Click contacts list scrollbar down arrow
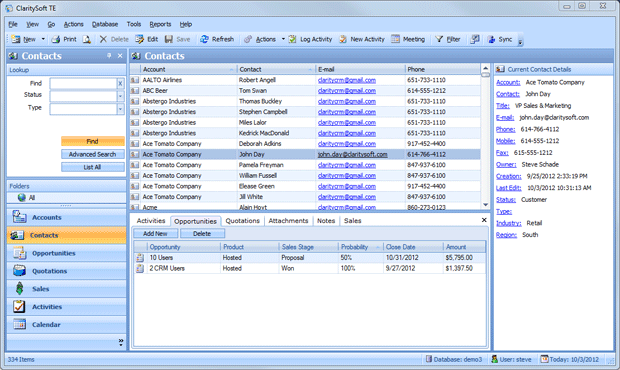The image size is (620, 370). pyautogui.click(x=485, y=205)
